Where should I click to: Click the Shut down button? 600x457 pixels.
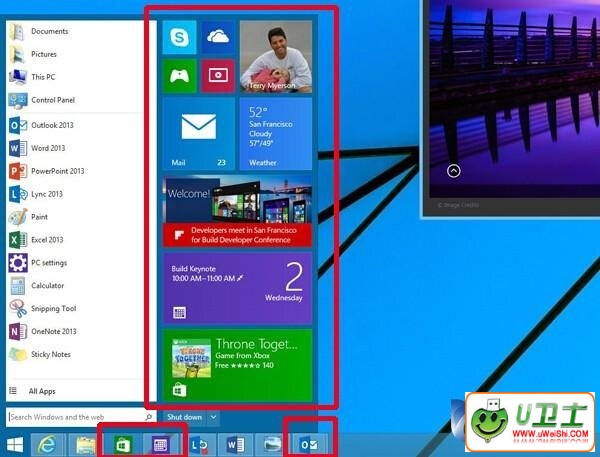[x=184, y=417]
